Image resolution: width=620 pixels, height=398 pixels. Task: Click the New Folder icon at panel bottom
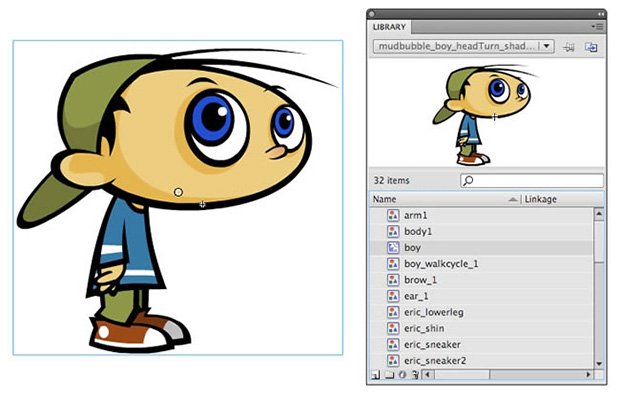tap(389, 374)
